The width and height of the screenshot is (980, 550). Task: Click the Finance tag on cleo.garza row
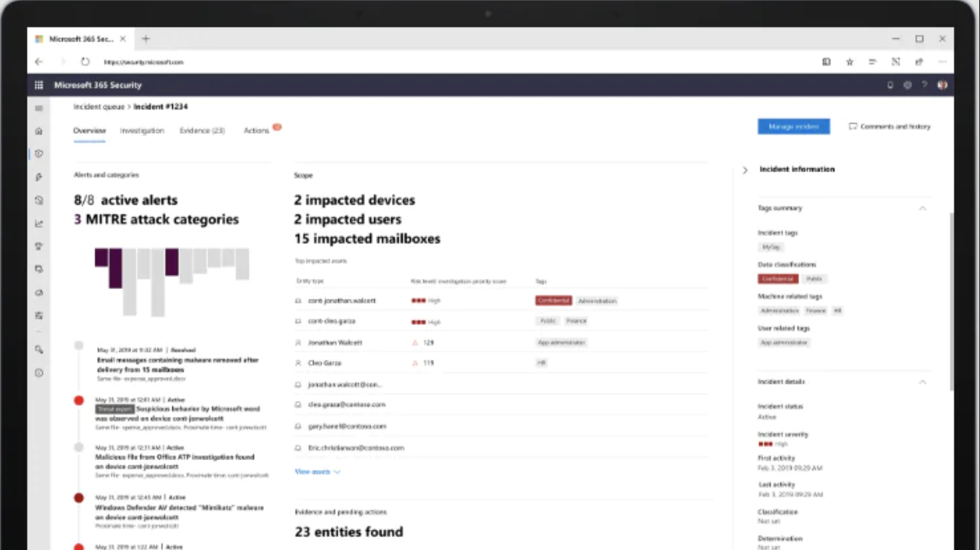coord(576,321)
